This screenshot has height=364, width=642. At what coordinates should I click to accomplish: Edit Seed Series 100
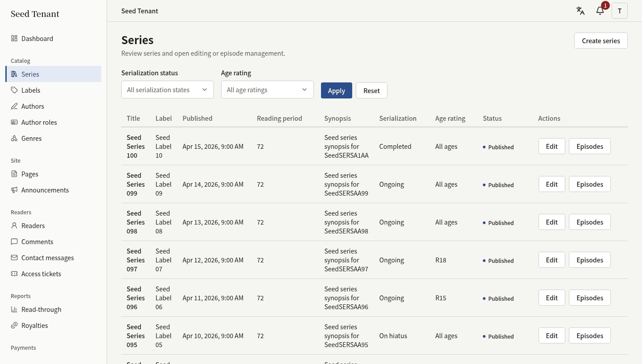[x=552, y=146]
